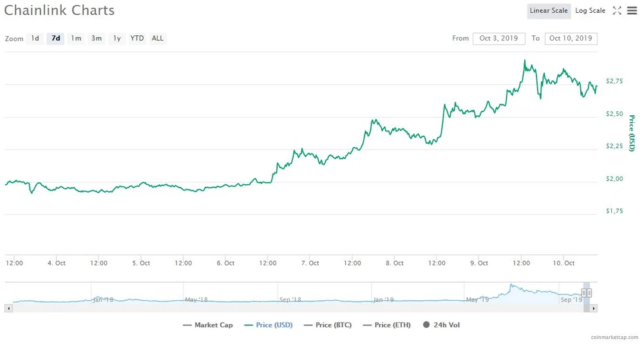The height and width of the screenshot is (344, 644).
Task: Open the coinmarketcap.com credit link
Action: click(x=614, y=338)
